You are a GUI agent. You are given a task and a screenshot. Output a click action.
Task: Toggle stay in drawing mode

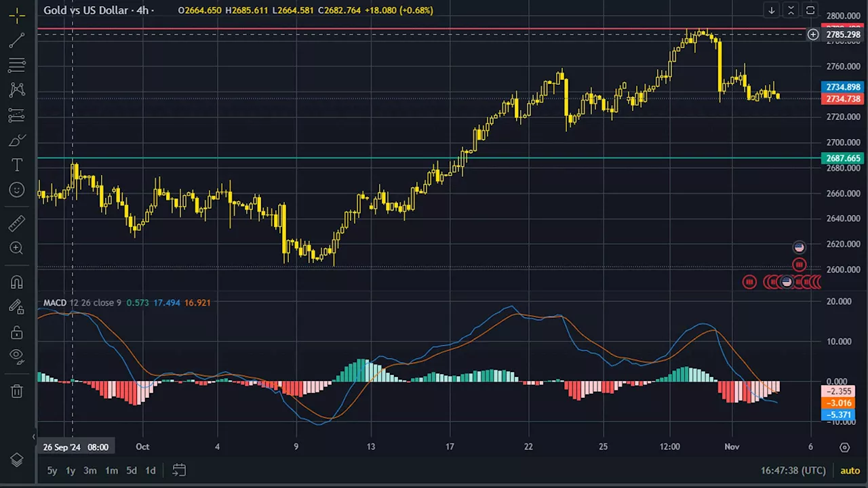tap(17, 307)
